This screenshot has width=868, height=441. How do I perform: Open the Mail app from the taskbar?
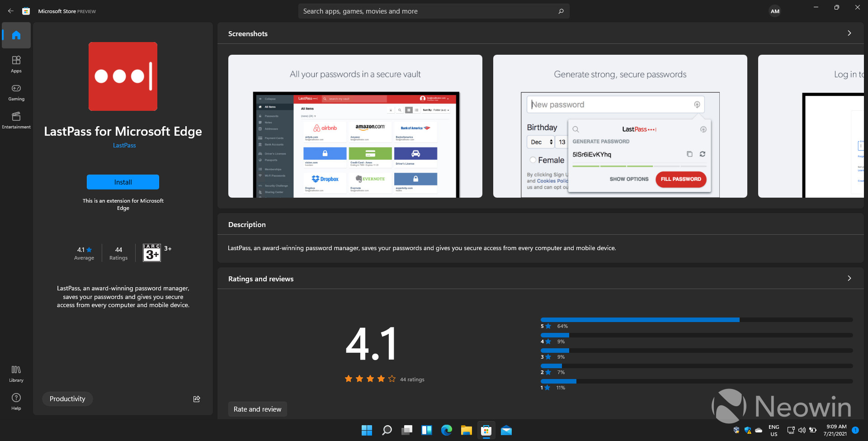[x=506, y=430]
